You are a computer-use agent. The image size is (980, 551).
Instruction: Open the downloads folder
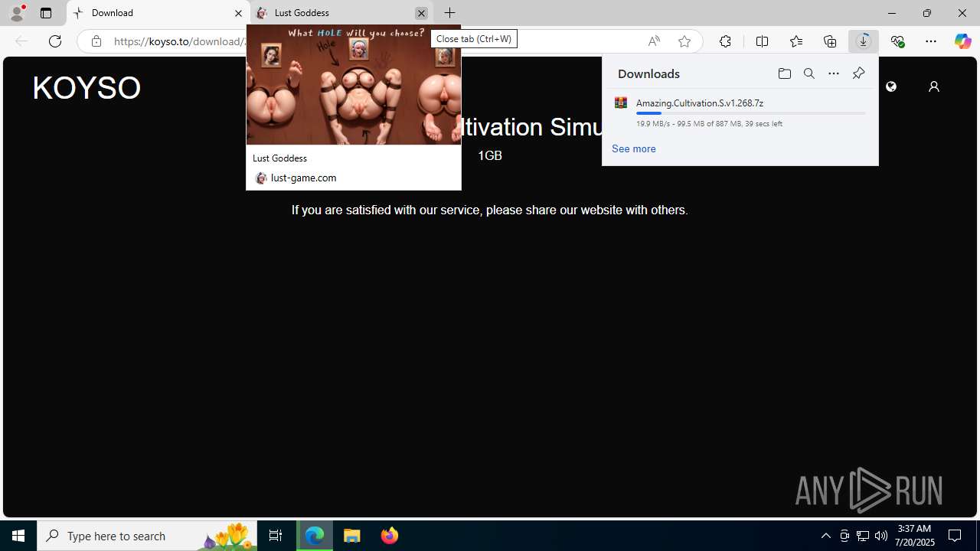point(784,73)
